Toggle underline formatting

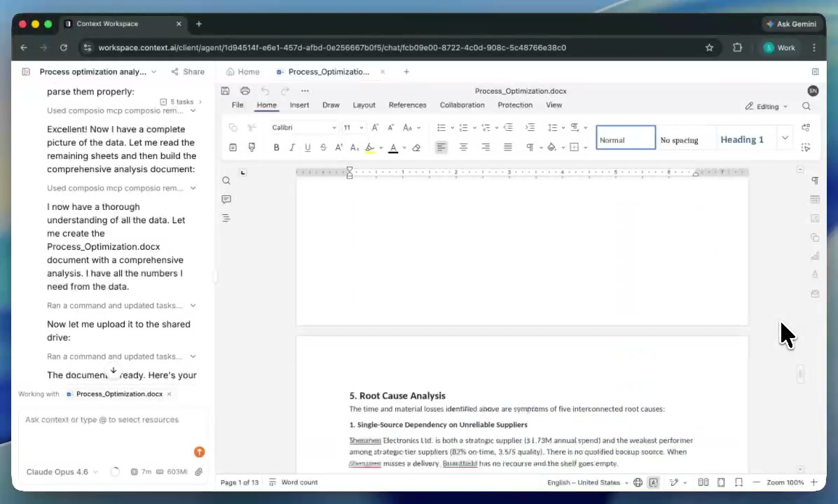[308, 148]
